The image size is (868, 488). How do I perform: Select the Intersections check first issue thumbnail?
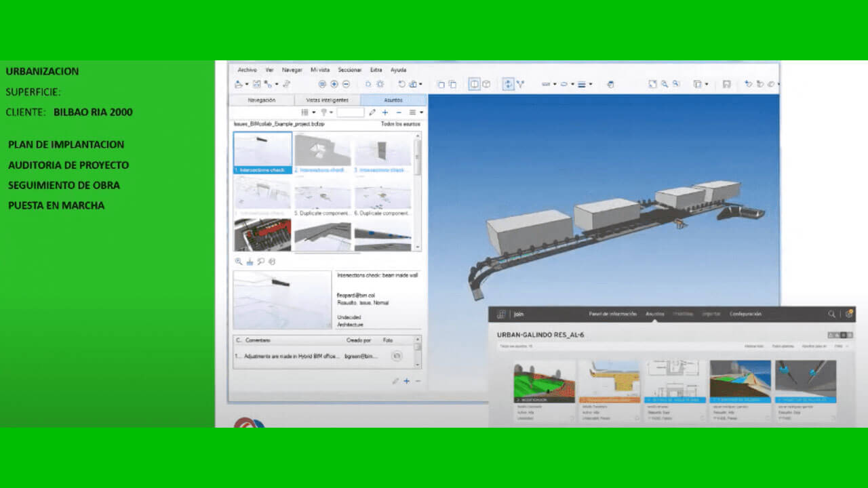(x=263, y=152)
